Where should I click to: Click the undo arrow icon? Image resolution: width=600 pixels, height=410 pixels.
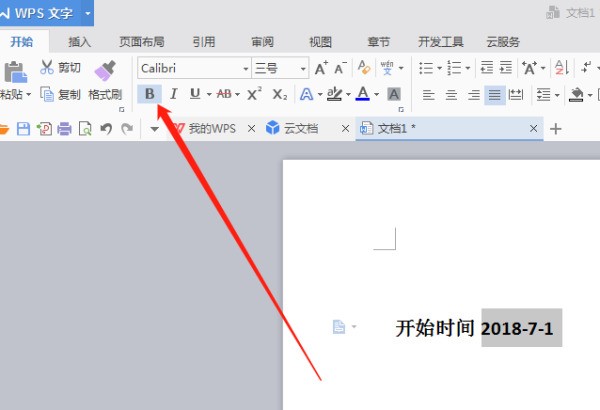106,129
